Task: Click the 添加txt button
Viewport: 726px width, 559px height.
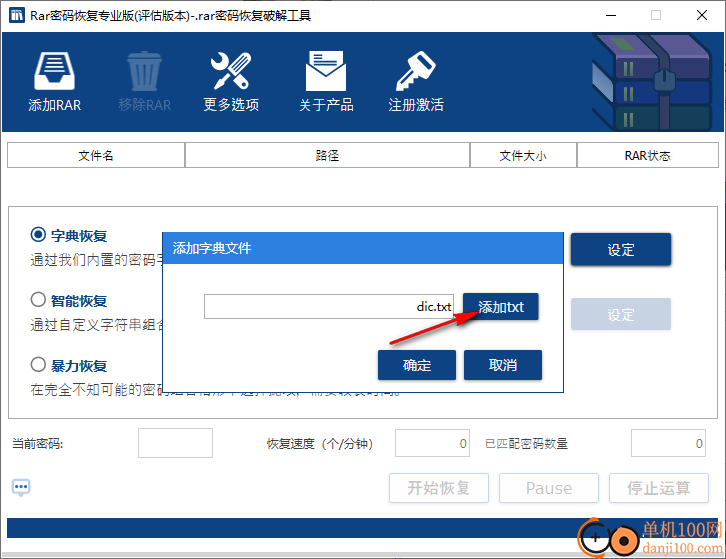Action: coord(501,307)
